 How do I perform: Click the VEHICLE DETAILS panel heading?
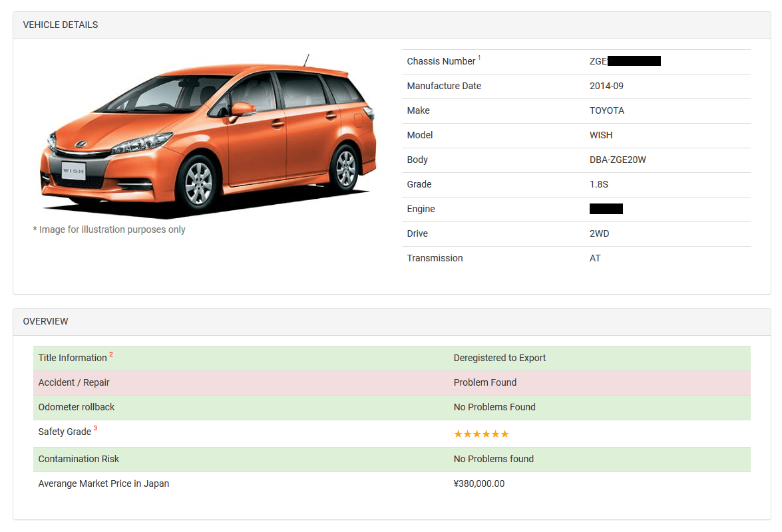[x=61, y=25]
